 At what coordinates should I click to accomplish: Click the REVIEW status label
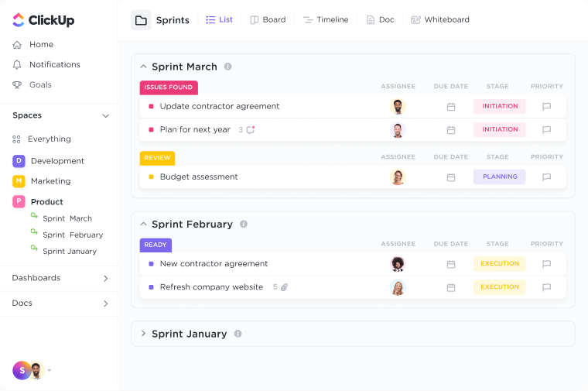tap(158, 159)
